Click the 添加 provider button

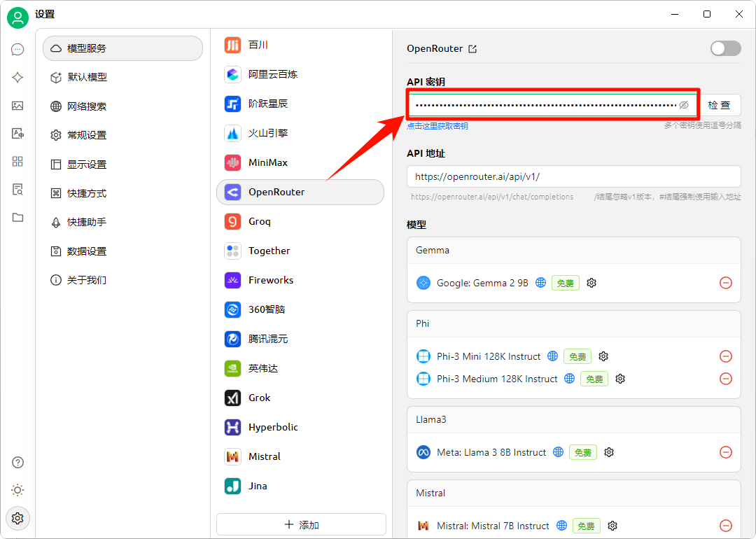(x=301, y=524)
